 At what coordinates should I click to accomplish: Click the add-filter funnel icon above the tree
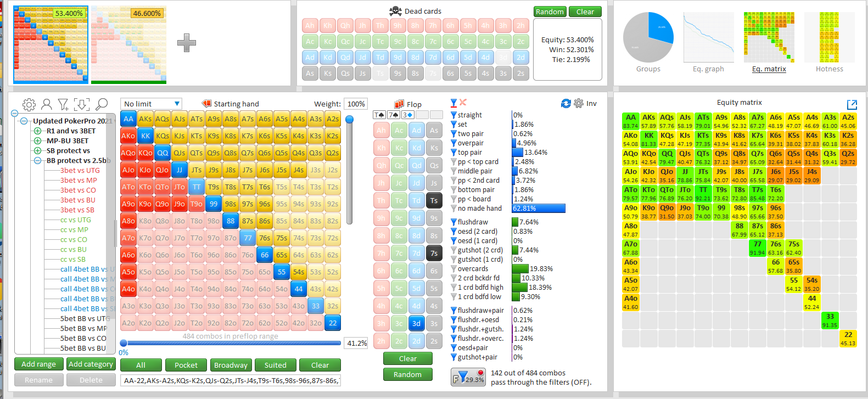pyautogui.click(x=64, y=104)
